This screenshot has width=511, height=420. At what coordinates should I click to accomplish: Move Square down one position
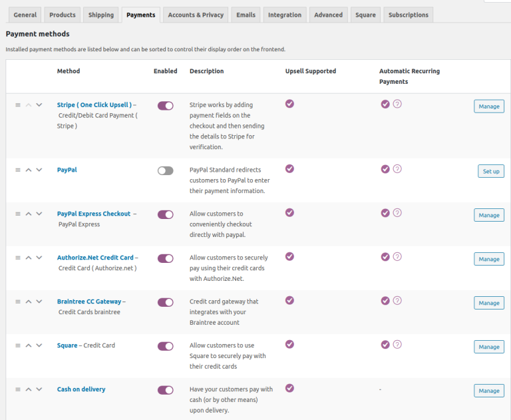click(39, 345)
